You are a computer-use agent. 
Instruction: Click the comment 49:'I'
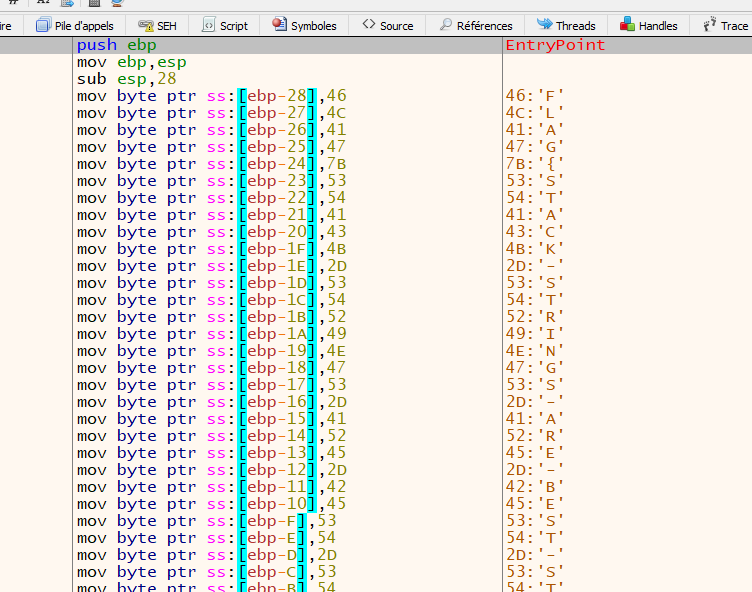pyautogui.click(x=534, y=334)
